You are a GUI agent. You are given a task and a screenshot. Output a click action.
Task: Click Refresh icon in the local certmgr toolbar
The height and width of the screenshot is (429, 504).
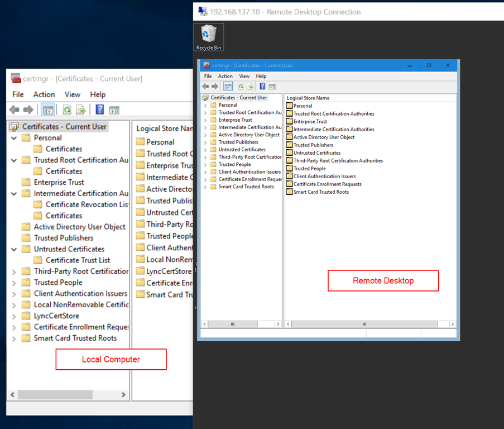pos(67,110)
